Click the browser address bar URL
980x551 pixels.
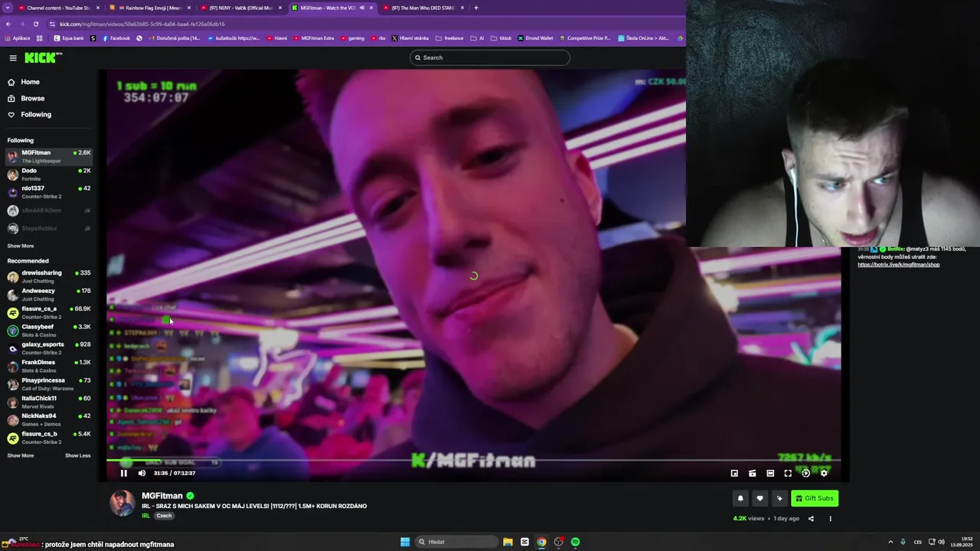[x=142, y=24]
